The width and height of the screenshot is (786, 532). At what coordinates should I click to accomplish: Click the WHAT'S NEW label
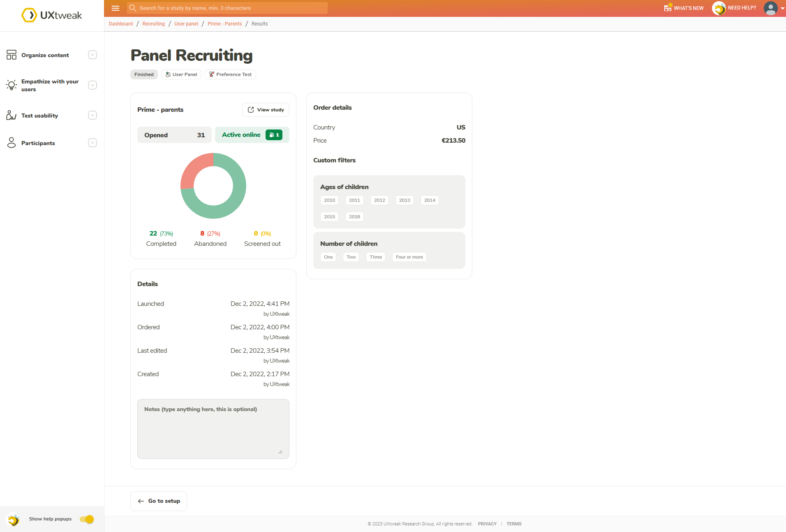(x=689, y=8)
